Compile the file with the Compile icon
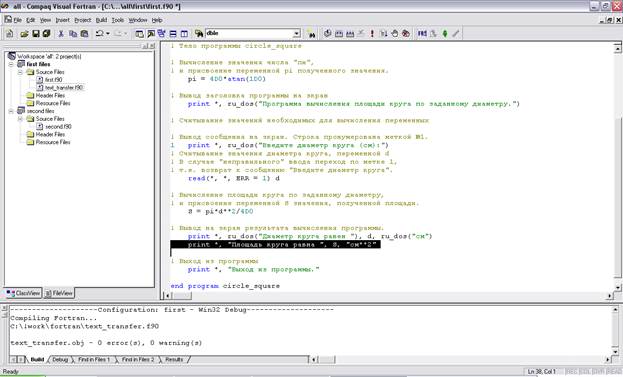 click(x=327, y=34)
